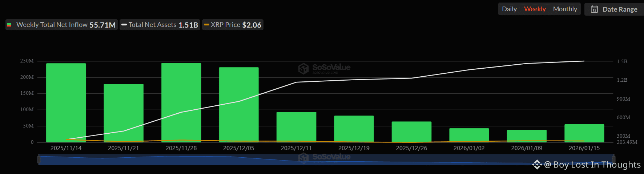Click the 250M left axis label
The height and width of the screenshot is (174, 644).
[x=27, y=61]
